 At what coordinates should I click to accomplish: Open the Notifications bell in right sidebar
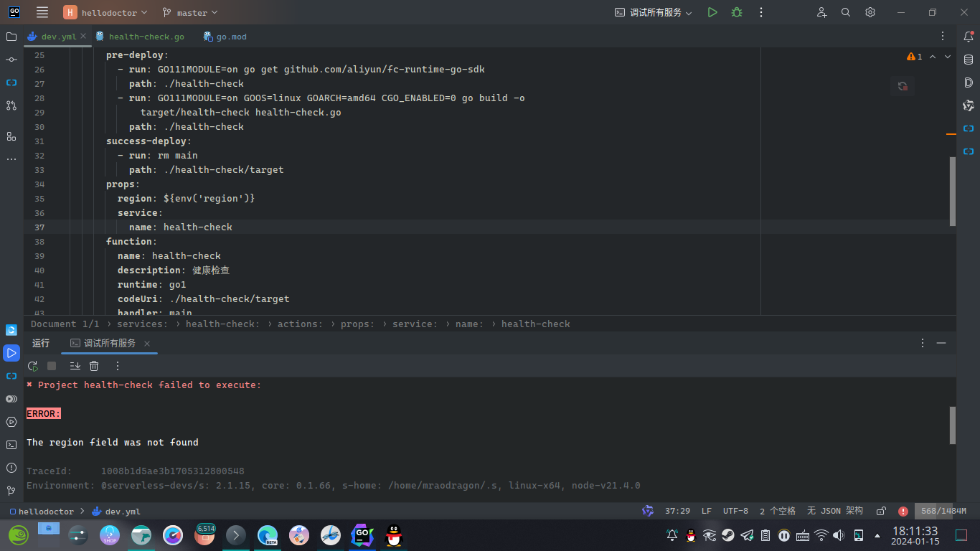coord(969,37)
